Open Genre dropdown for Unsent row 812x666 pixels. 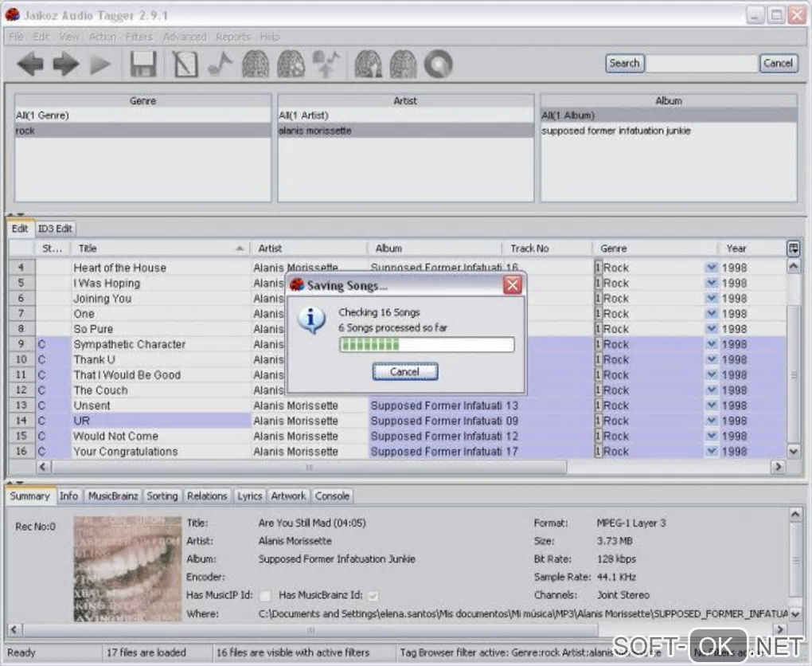(x=711, y=405)
